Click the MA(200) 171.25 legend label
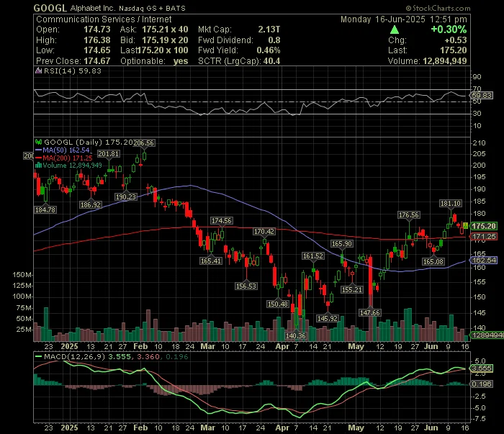 (x=68, y=158)
